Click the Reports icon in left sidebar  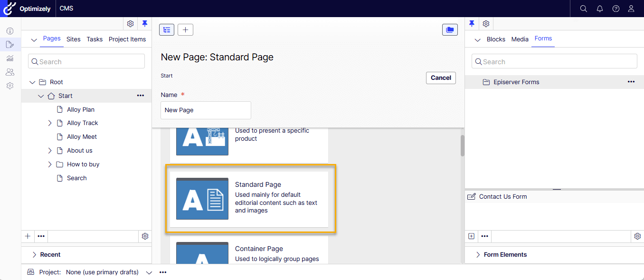[x=10, y=58]
